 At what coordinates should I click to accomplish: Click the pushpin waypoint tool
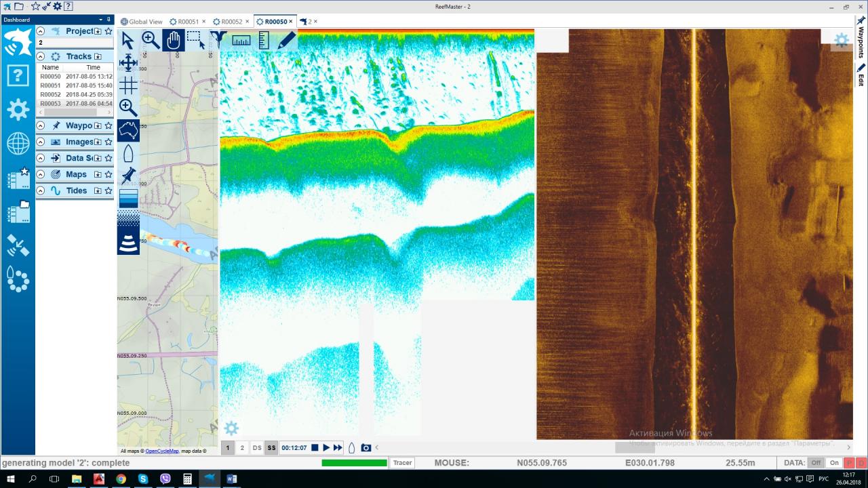pyautogui.click(x=128, y=176)
